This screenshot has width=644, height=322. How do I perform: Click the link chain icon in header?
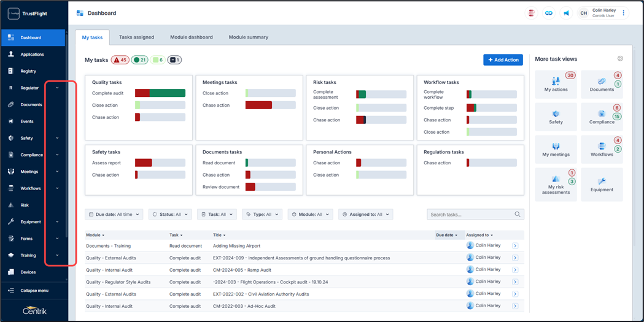(x=549, y=13)
